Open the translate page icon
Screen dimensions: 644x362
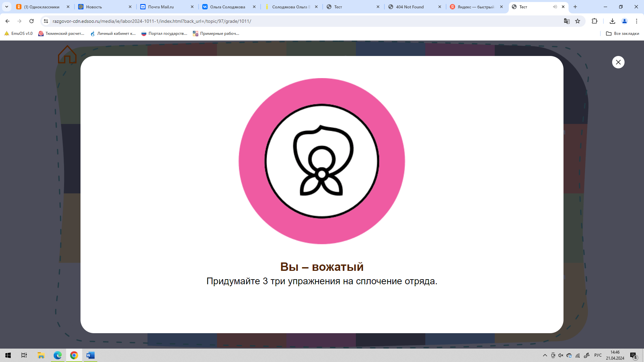click(567, 21)
